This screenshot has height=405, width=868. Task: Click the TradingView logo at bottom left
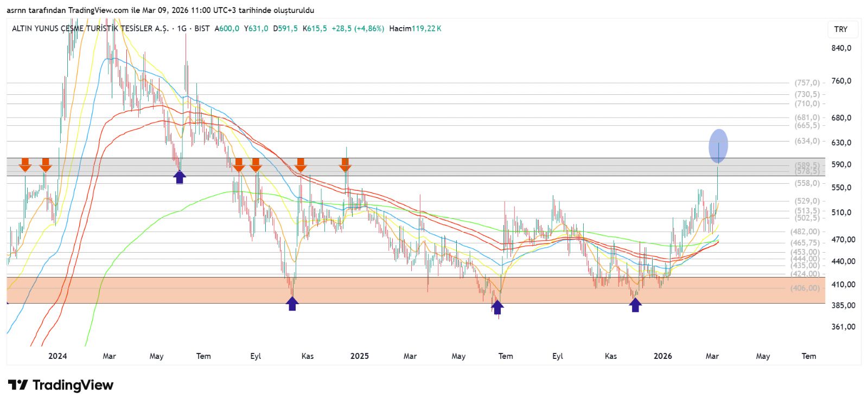point(60,385)
